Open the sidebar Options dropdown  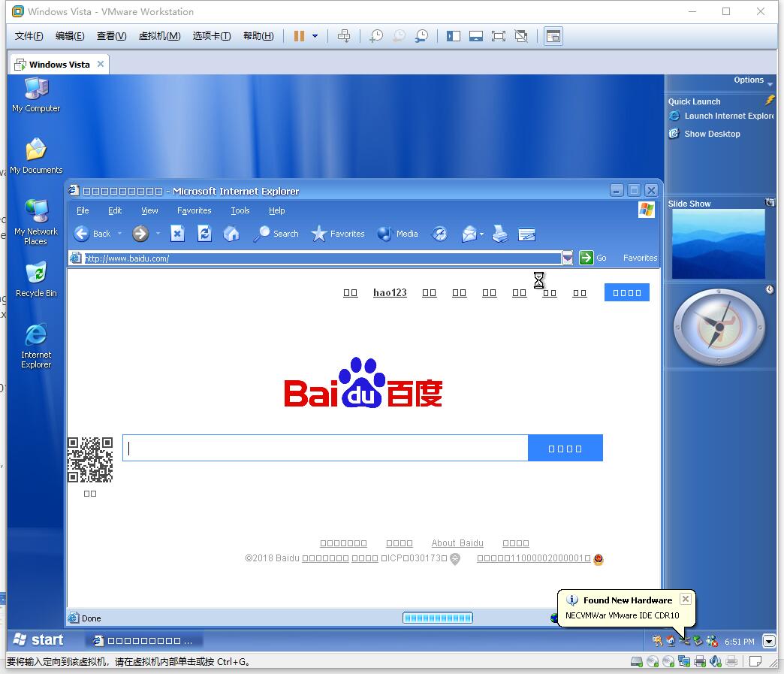click(x=753, y=80)
